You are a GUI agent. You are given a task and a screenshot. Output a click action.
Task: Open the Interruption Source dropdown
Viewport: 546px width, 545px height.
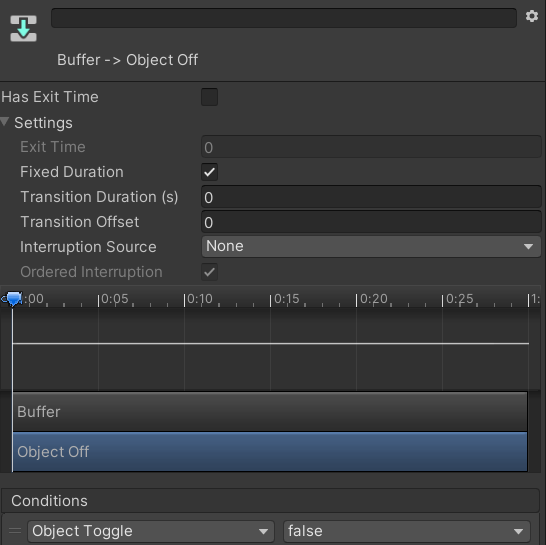(371, 247)
